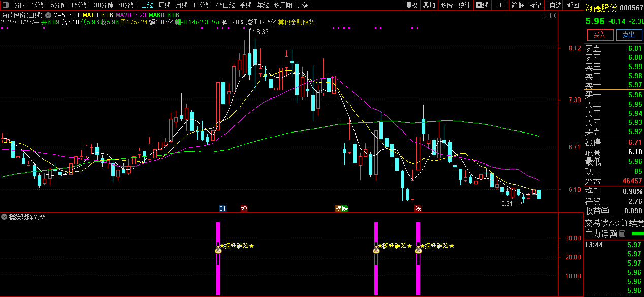Click the 海德股份 stock name header
This screenshot has width=644, height=297.
(x=601, y=8)
